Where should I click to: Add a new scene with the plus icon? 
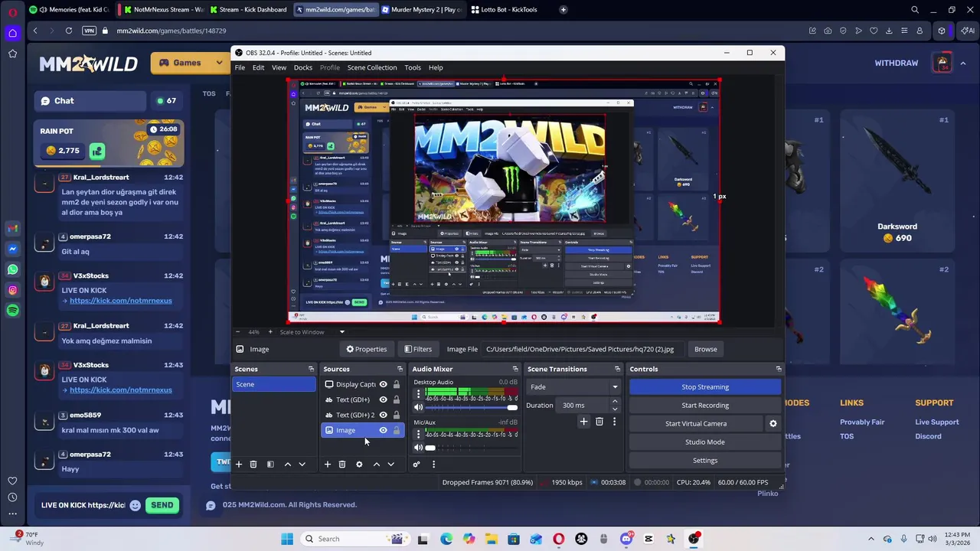click(x=238, y=465)
